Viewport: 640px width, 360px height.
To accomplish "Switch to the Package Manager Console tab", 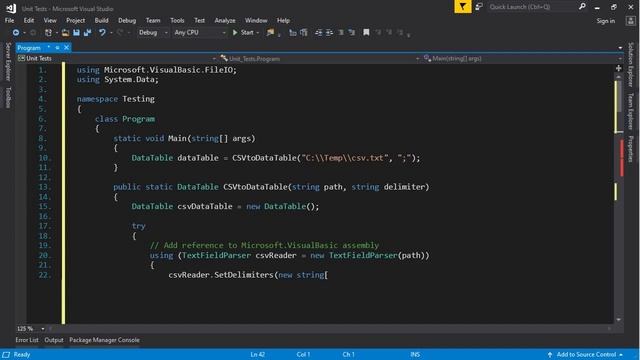I will pyautogui.click(x=104, y=340).
